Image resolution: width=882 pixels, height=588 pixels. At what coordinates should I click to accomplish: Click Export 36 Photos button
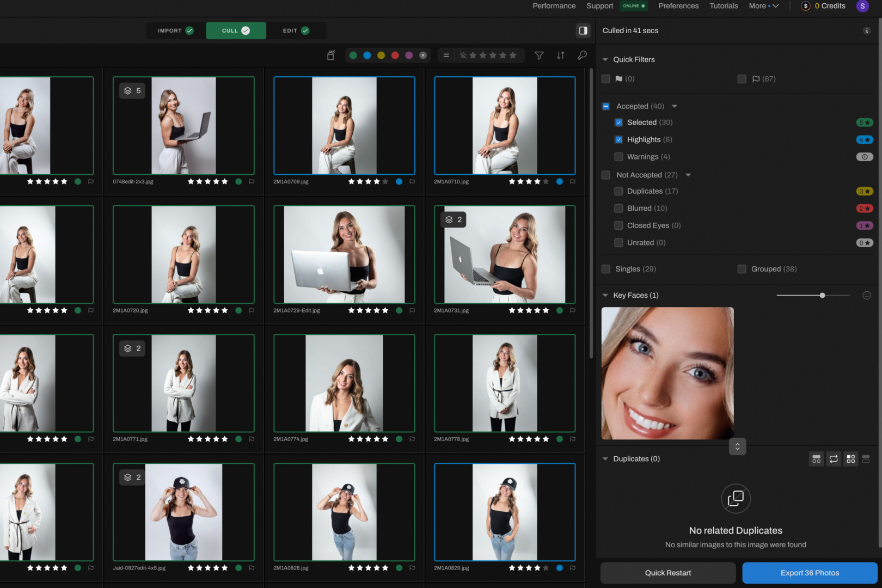(809, 573)
